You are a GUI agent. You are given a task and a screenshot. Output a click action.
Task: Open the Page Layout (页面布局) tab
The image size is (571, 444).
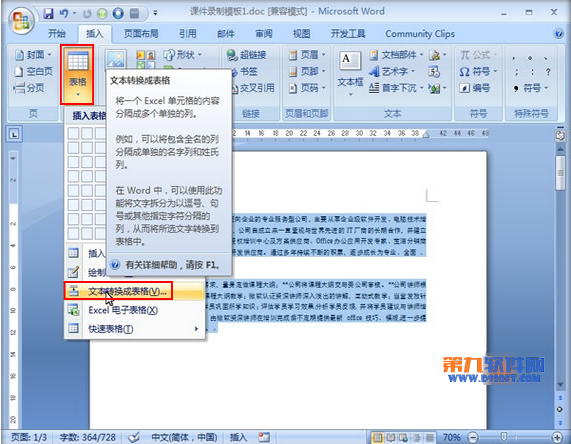point(141,34)
